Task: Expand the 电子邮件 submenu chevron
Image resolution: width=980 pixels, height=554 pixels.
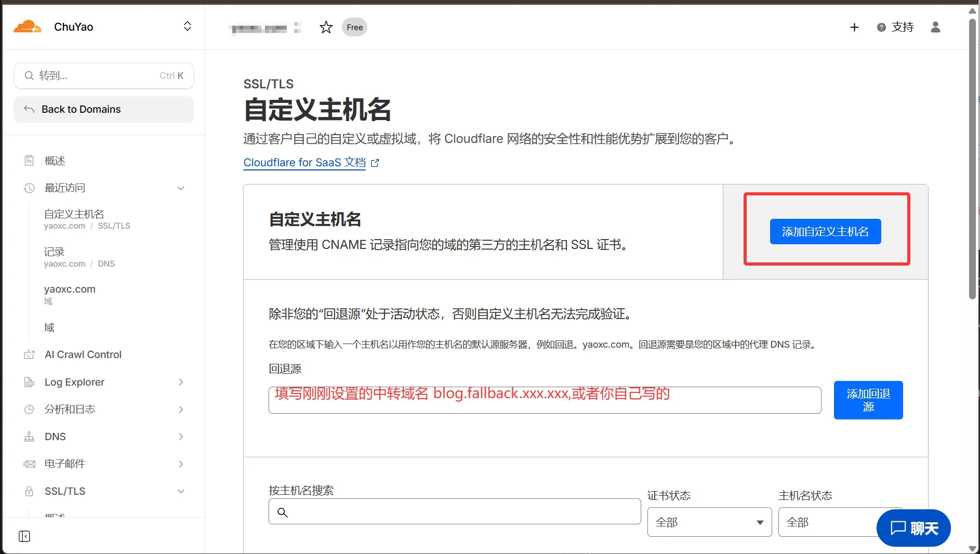Action: click(x=181, y=464)
